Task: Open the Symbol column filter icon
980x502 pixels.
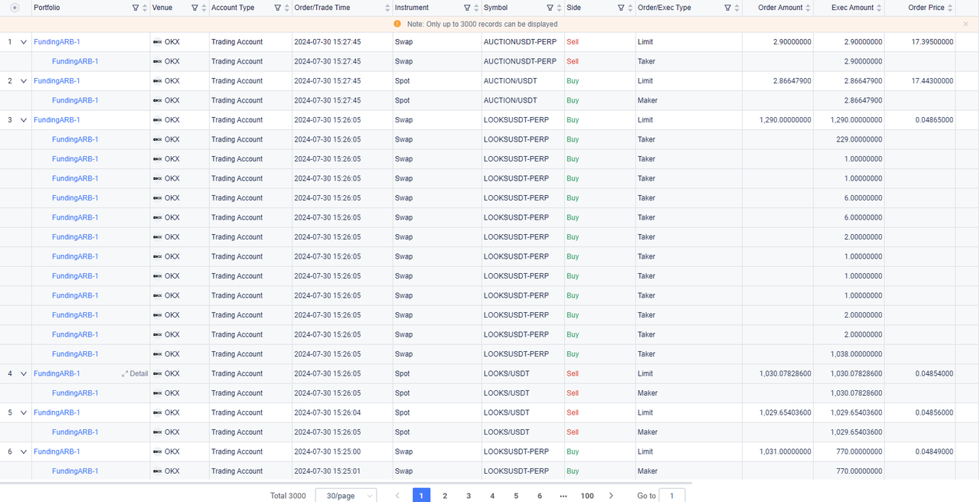Action: (550, 8)
